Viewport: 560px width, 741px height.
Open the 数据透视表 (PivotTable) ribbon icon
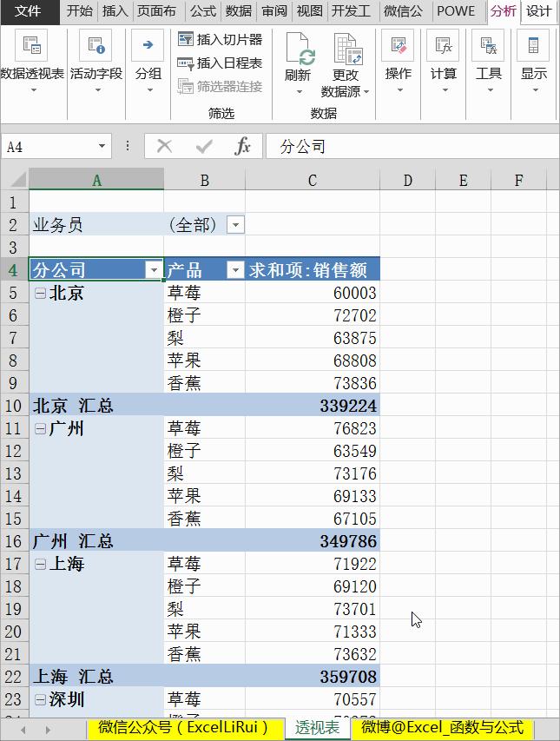click(31, 45)
